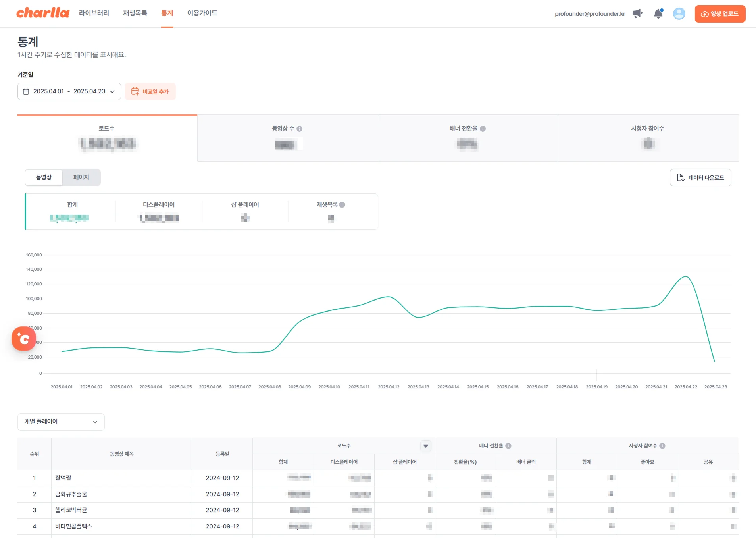Click the charlla logo
The width and height of the screenshot is (756, 538).
coord(43,13)
